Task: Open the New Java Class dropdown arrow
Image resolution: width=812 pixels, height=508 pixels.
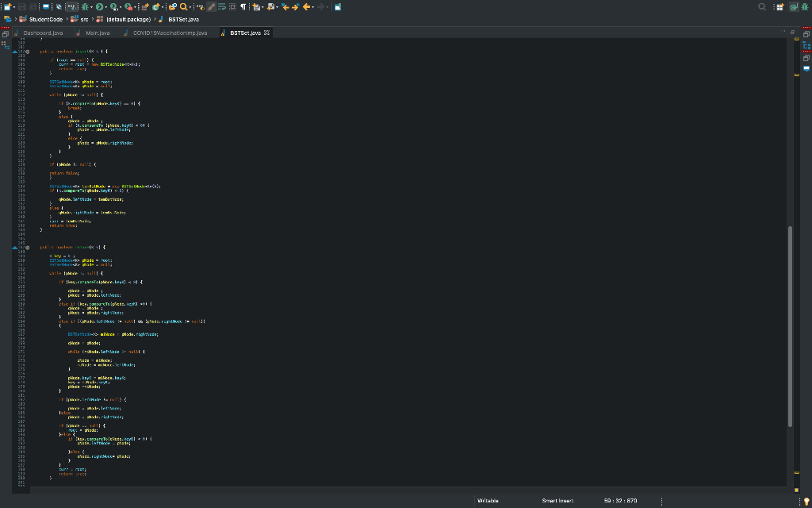Action: (x=162, y=7)
